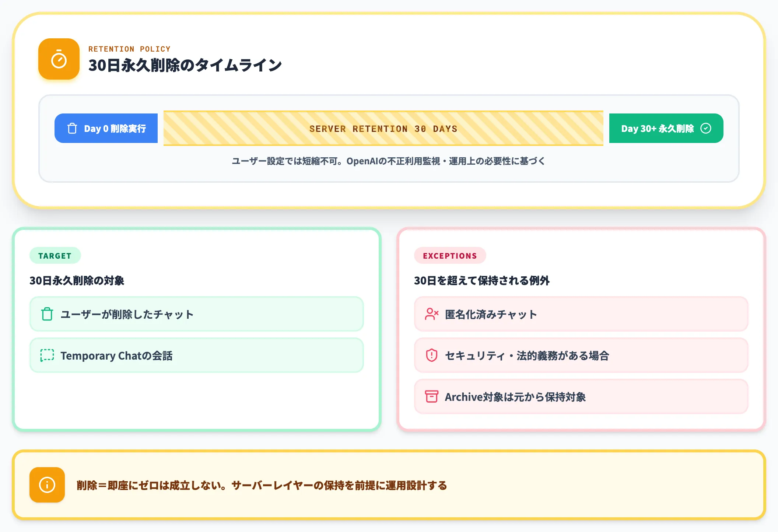Select the 匿名化済みチャット row
Viewport: 778px width, 532px height.
581,314
